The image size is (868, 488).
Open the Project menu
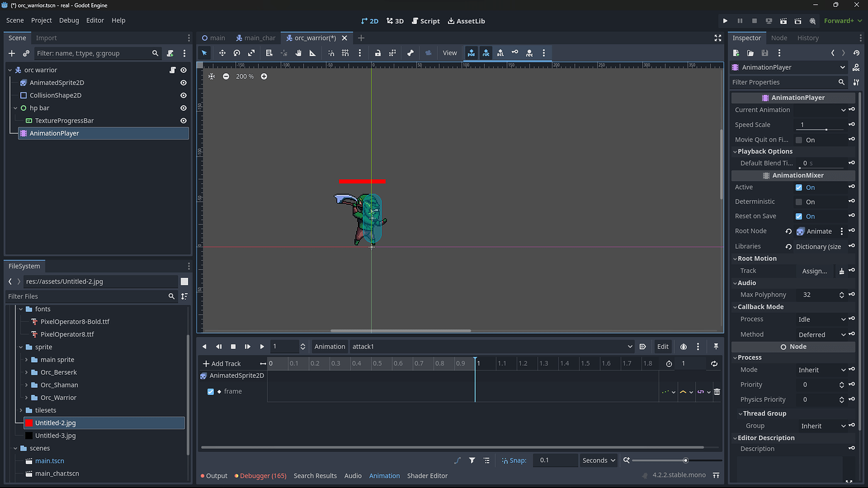pyautogui.click(x=41, y=20)
